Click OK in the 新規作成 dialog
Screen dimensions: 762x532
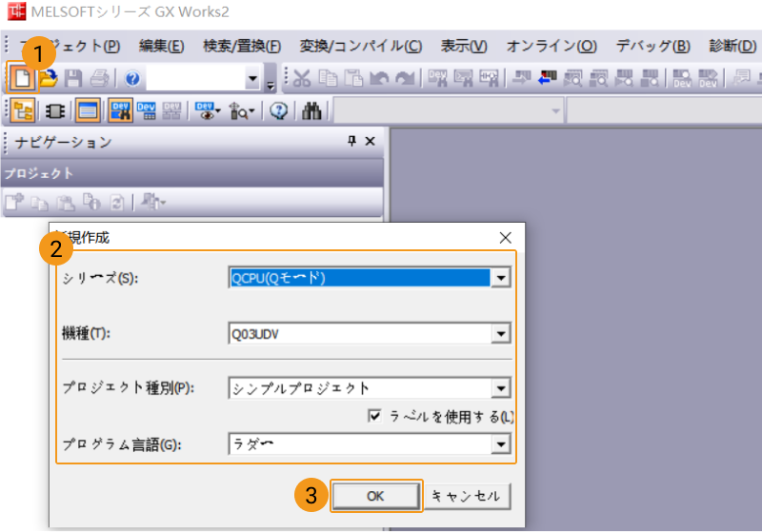point(375,496)
